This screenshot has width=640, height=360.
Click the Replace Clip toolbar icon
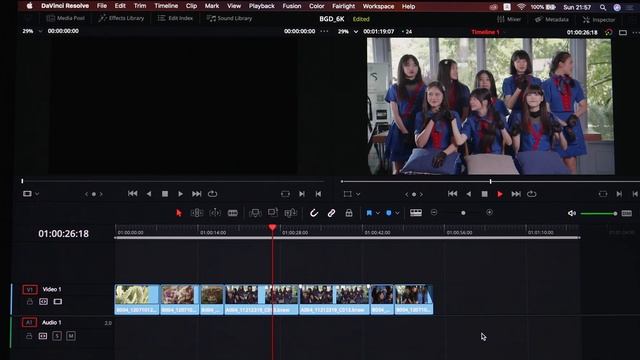point(291,213)
